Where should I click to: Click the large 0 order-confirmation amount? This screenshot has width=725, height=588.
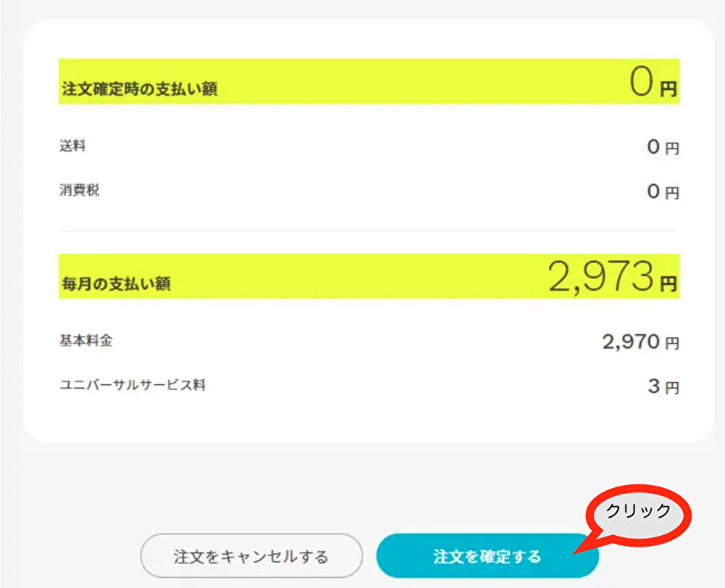642,83
